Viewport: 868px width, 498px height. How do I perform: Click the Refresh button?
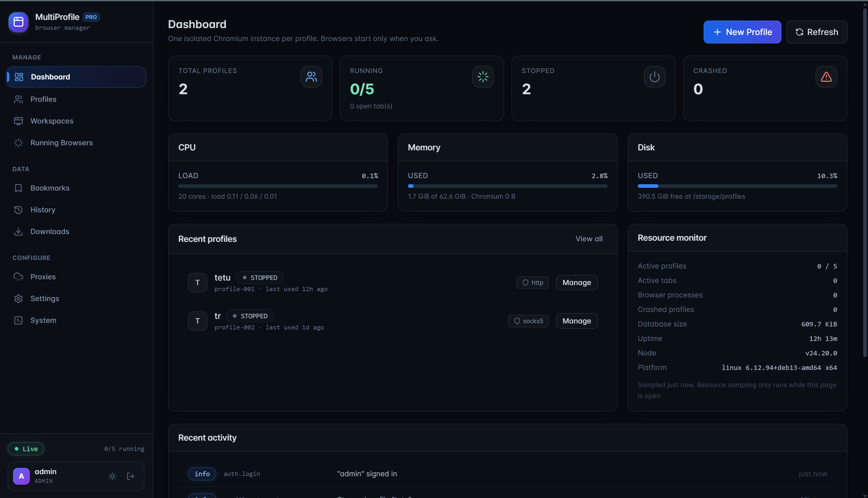pyautogui.click(x=816, y=32)
